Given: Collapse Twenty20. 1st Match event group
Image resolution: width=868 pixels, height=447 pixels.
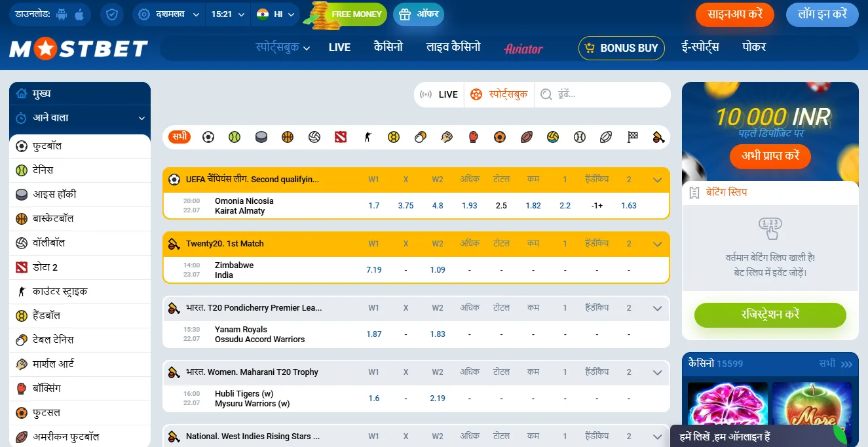Looking at the screenshot, I should coord(658,244).
